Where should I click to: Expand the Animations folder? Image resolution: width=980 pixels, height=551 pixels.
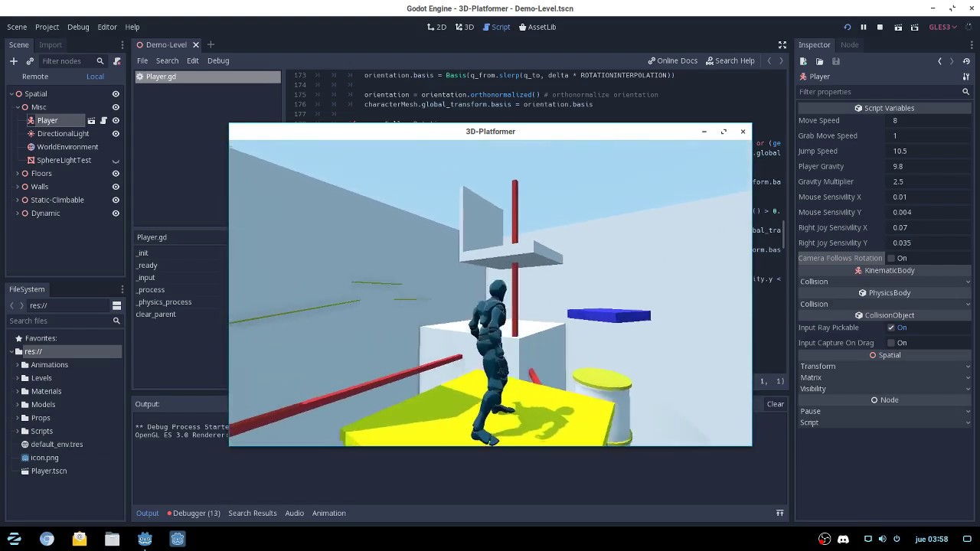(x=18, y=365)
